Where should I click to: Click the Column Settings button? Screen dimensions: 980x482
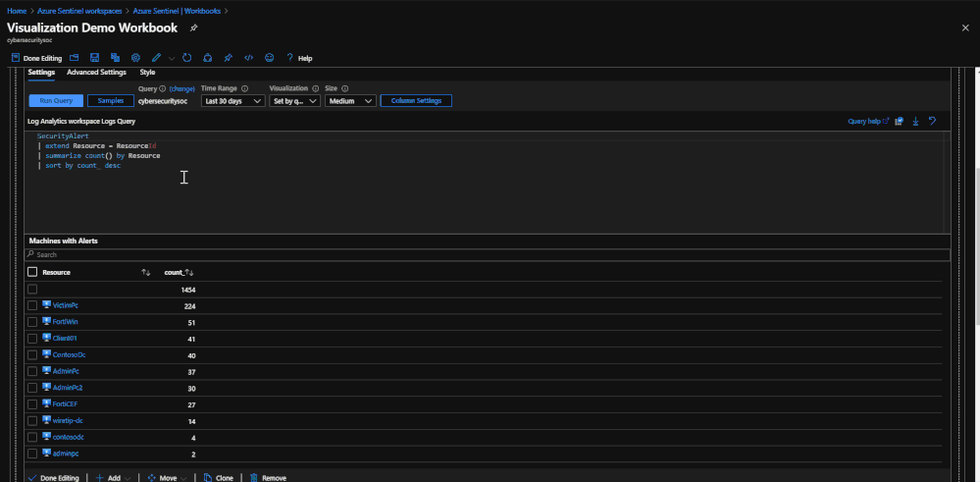416,101
